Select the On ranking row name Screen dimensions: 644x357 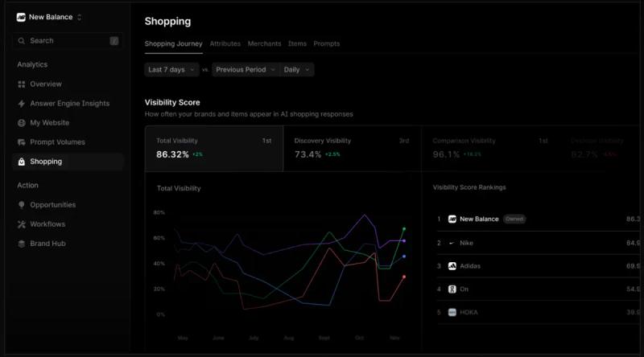point(464,289)
